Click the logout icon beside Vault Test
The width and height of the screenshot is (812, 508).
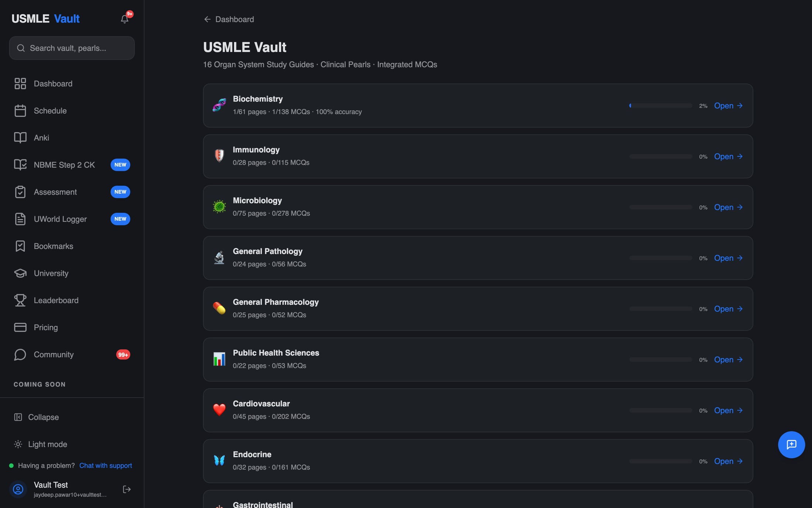[127, 490]
